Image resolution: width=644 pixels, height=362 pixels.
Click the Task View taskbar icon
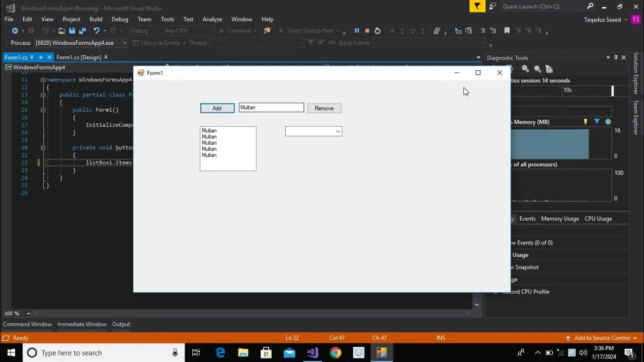coord(196,352)
